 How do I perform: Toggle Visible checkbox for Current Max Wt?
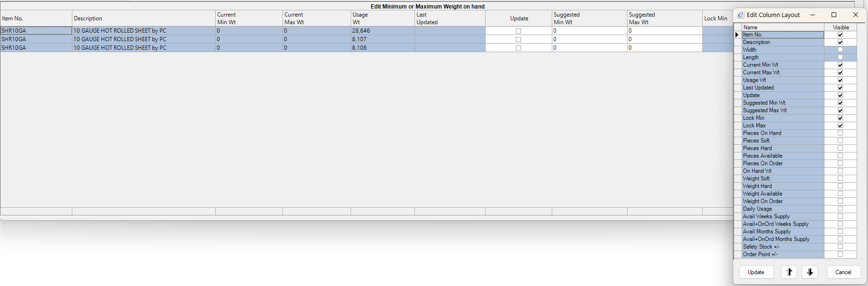[x=840, y=72]
